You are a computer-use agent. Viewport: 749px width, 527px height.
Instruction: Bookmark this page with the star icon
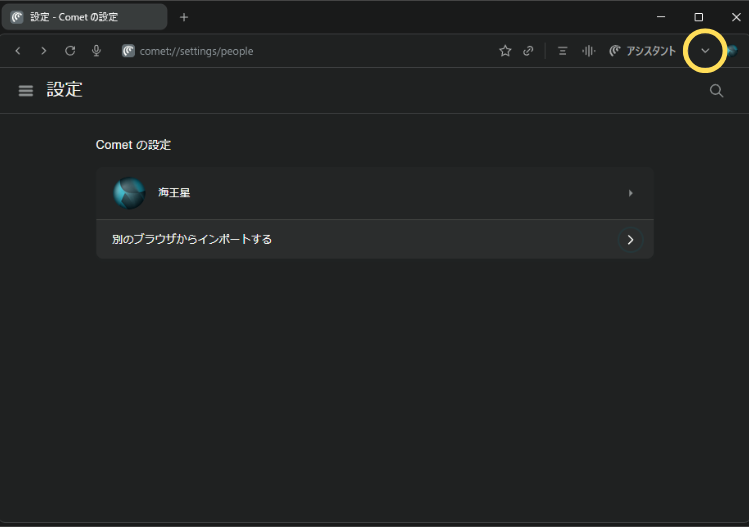coord(505,51)
